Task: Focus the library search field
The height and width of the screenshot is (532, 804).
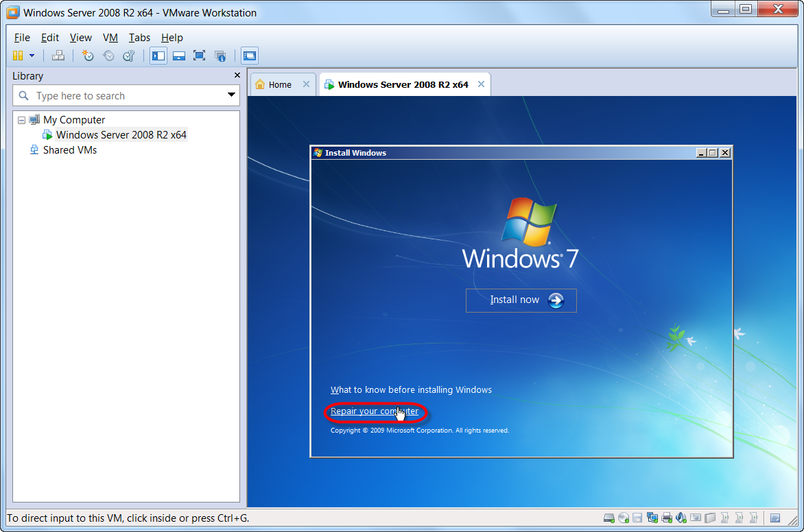Action: point(126,96)
